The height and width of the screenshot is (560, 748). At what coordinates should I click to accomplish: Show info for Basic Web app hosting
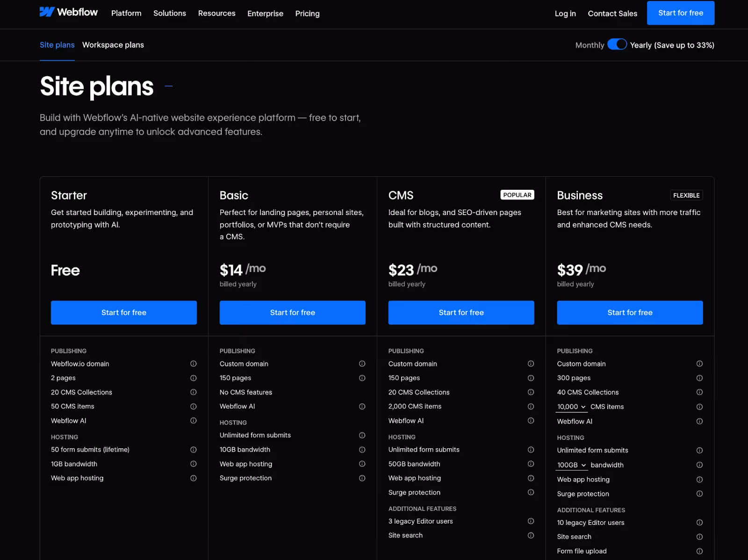[x=362, y=464]
